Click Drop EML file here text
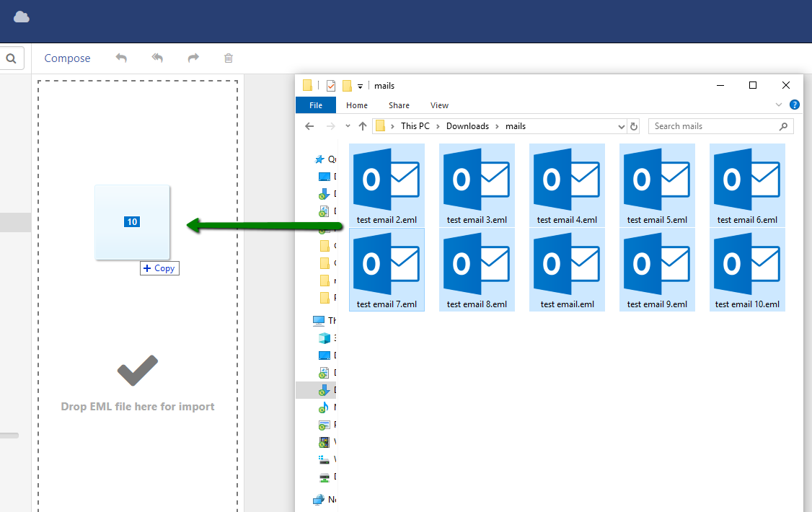 [138, 407]
